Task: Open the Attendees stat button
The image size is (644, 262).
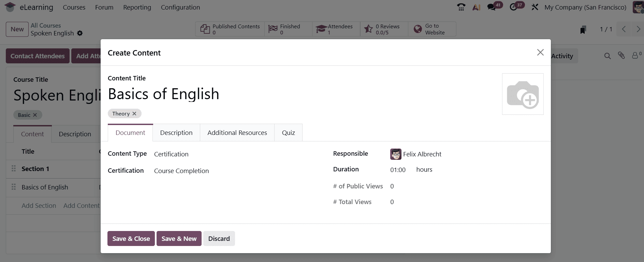Action: (x=336, y=29)
